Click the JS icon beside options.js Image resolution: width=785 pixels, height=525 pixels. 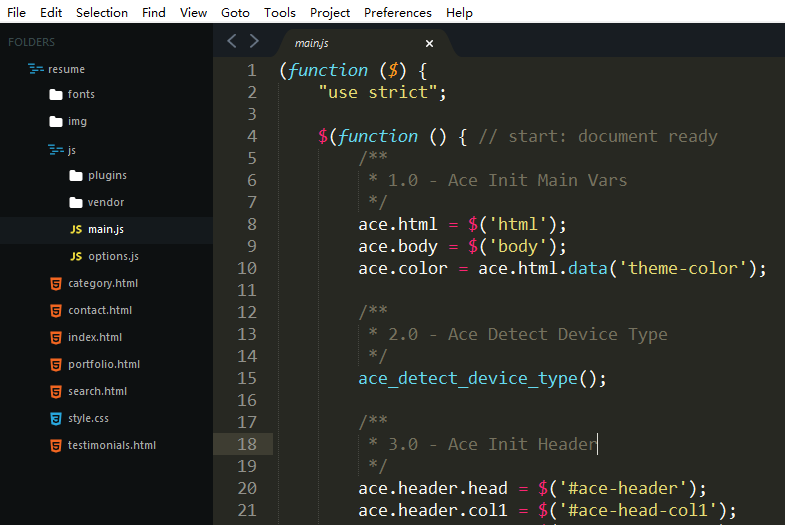76,256
